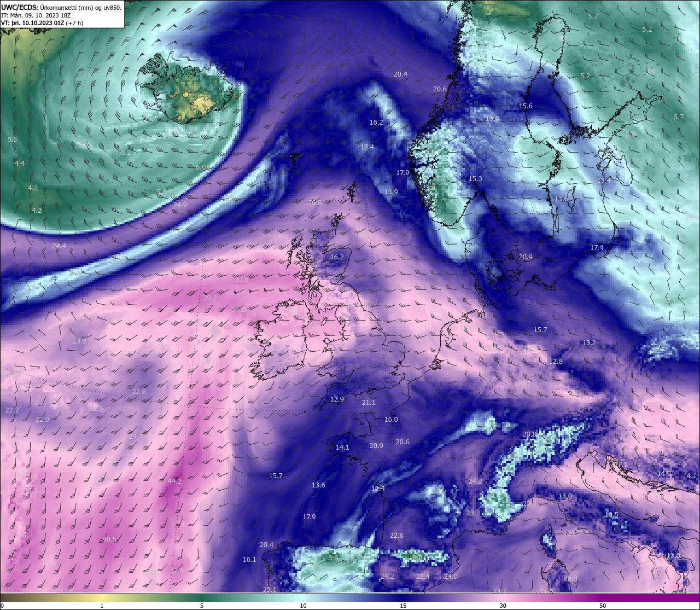Click the UWC/ECDS Úrkomumætti title text

(61, 7)
